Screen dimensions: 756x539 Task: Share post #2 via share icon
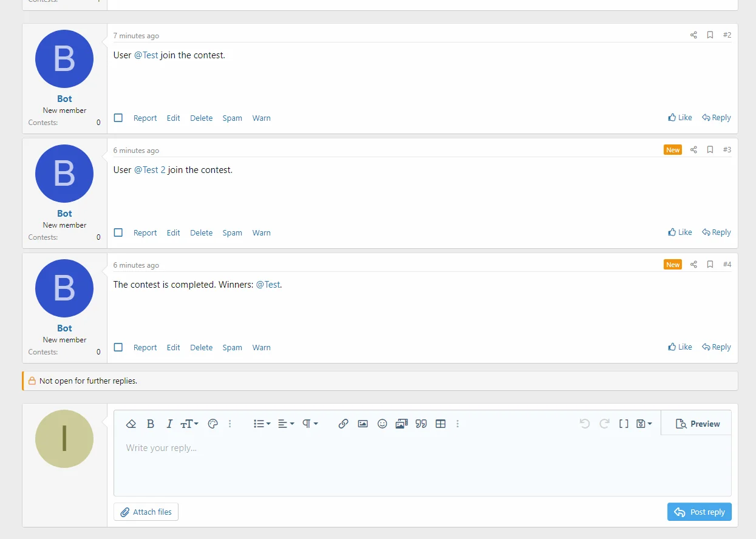pyautogui.click(x=693, y=35)
